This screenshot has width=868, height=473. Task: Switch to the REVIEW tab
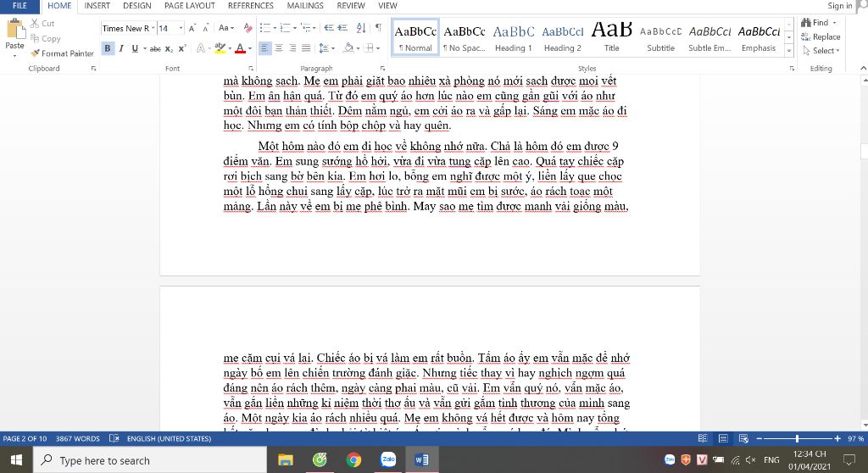350,6
